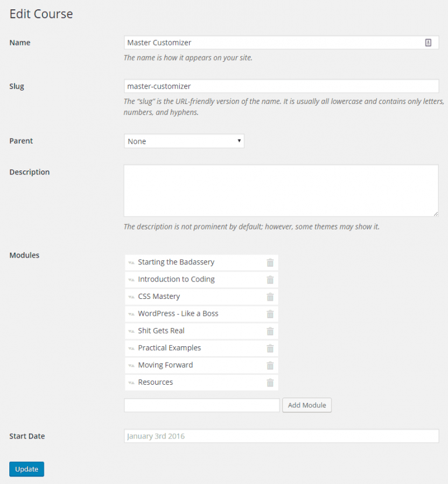Click inside the Description textarea
Image resolution: width=448 pixels, height=484 pixels.
(x=280, y=190)
